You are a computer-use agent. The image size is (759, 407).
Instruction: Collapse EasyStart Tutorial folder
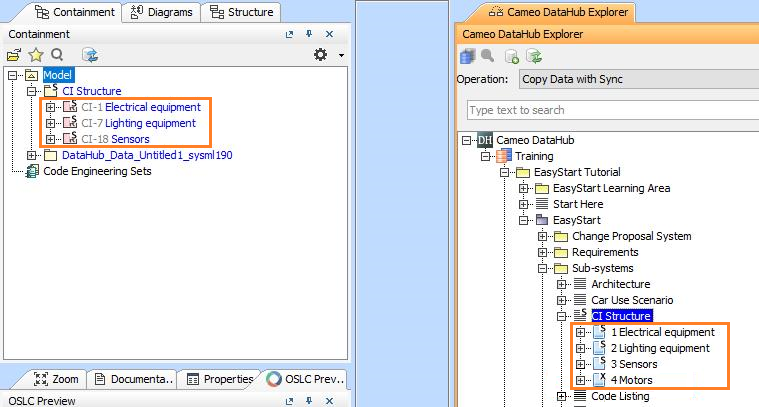[x=504, y=172]
